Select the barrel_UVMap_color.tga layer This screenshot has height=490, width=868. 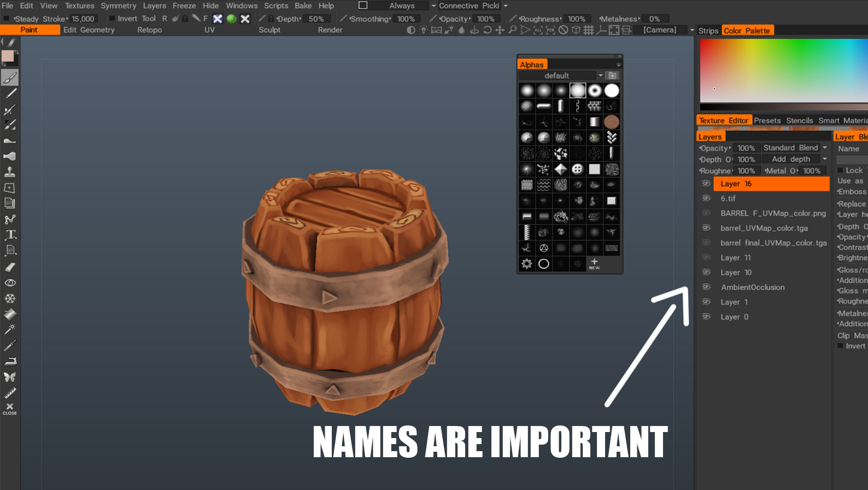(x=764, y=228)
